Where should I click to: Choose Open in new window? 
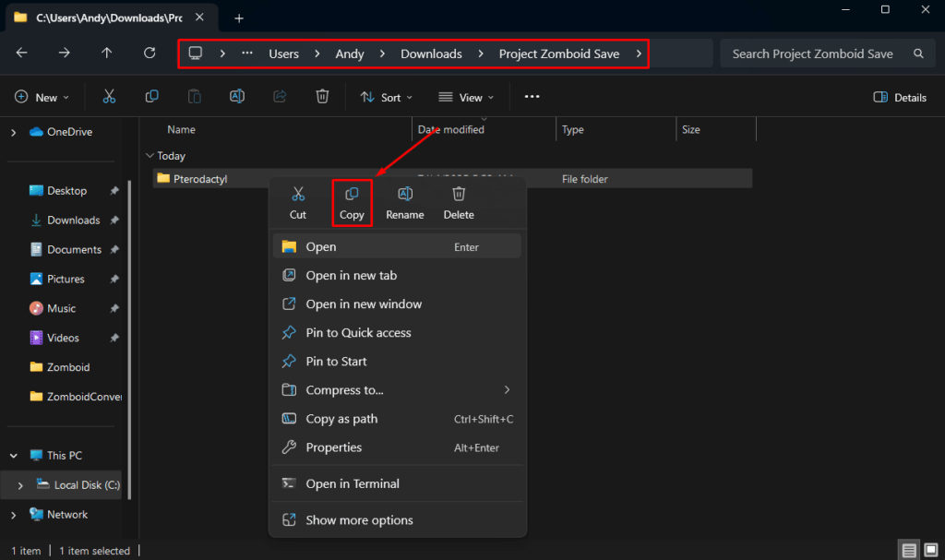(397, 304)
